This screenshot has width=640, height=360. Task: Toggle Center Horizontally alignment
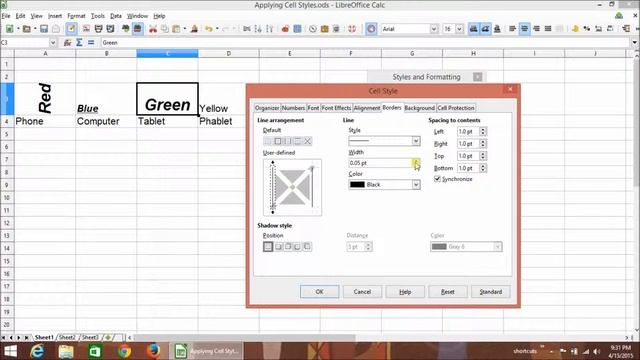click(524, 29)
